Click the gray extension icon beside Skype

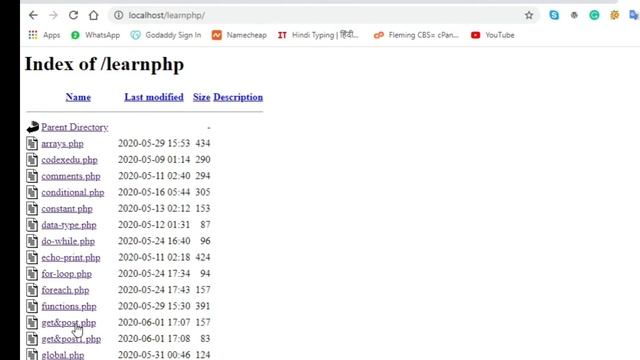tap(574, 15)
